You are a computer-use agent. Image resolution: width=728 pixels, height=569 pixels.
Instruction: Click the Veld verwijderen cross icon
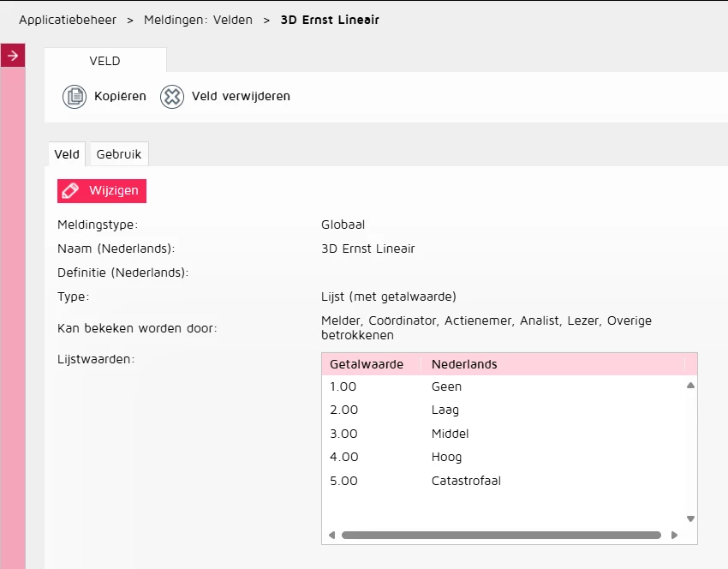[x=172, y=97]
